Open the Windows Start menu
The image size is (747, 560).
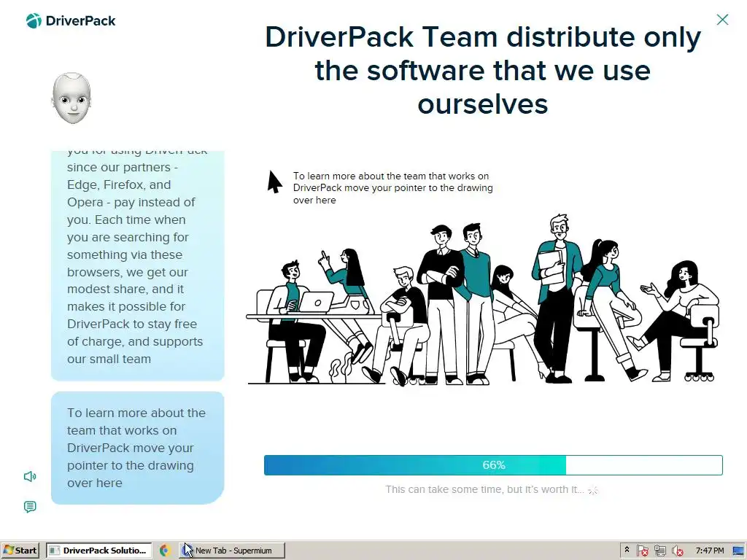20,551
